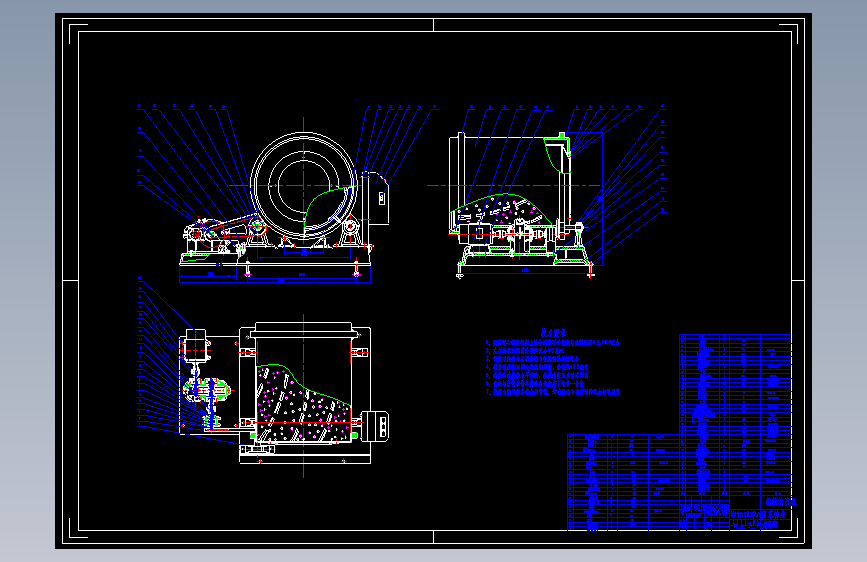867x562 pixels.
Task: Click the motor control box in front view
Action: [x=375, y=198]
